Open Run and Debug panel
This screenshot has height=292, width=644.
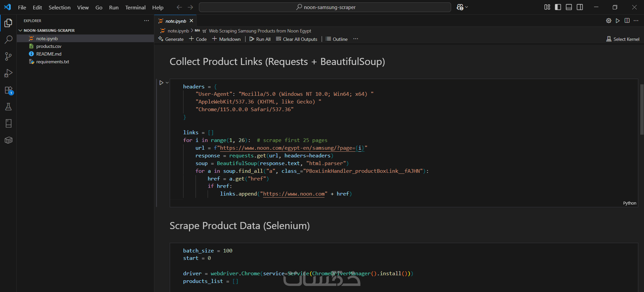tap(8, 73)
